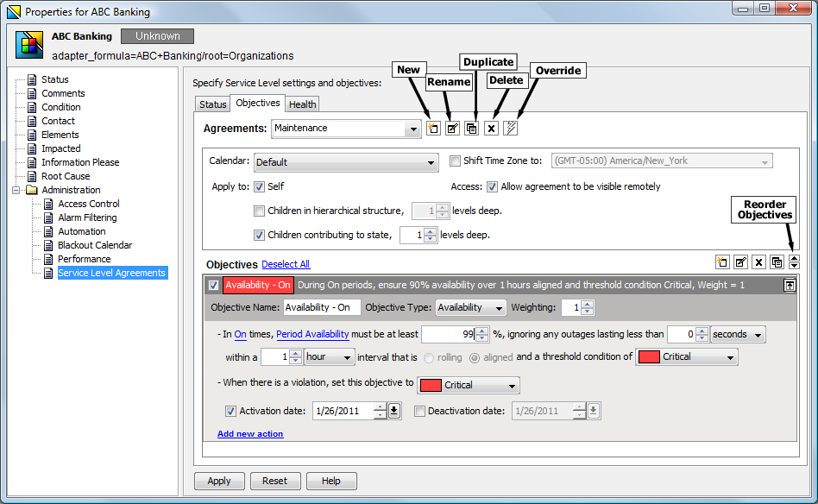
Task: Click the ABC Banking element icon
Action: [29, 45]
